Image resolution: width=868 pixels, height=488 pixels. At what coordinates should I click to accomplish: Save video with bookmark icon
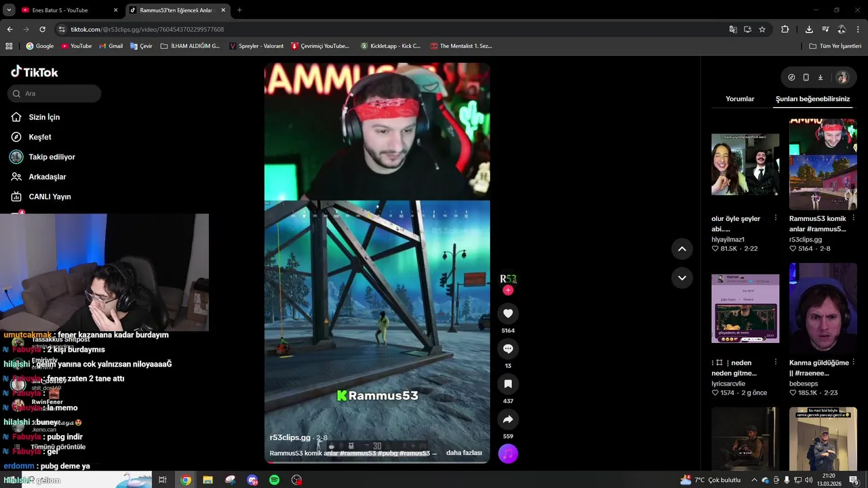[508, 384]
